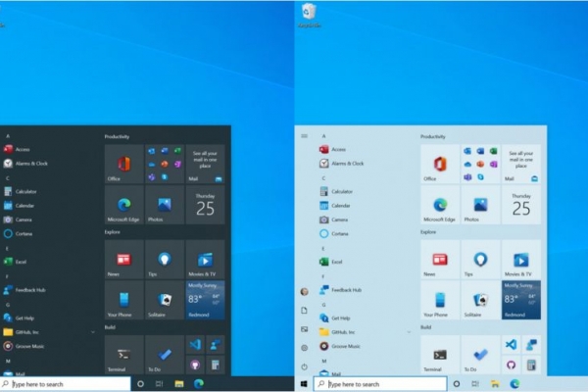This screenshot has width=588, height=392.
Task: Open Thursday 25 calendar tile in dark Start menu
Action: (x=205, y=205)
